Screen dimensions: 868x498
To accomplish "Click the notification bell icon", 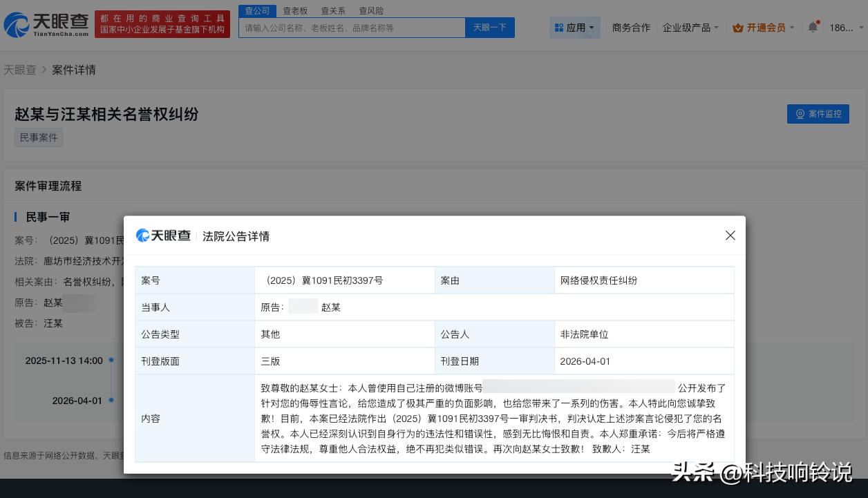I will 813,26.
